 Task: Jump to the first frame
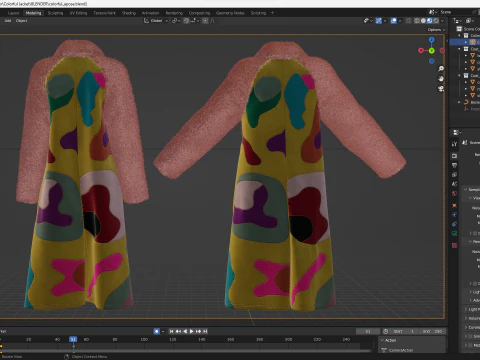click(x=171, y=331)
